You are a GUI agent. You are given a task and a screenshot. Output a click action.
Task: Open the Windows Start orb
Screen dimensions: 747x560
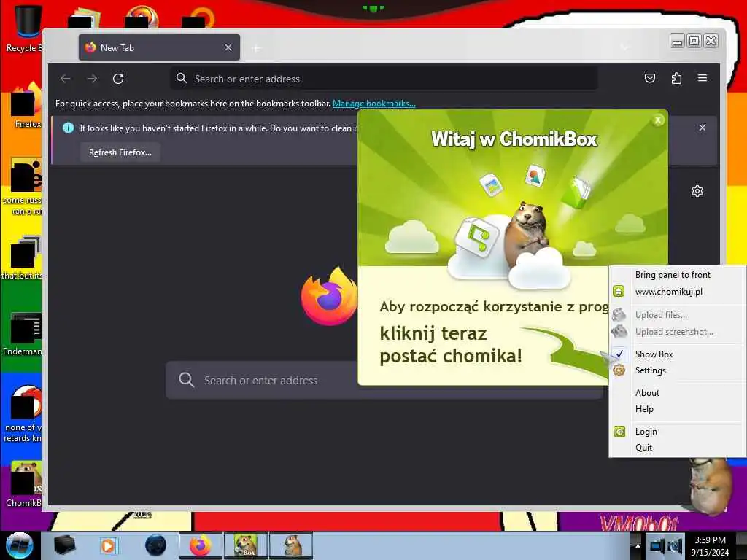(19, 545)
